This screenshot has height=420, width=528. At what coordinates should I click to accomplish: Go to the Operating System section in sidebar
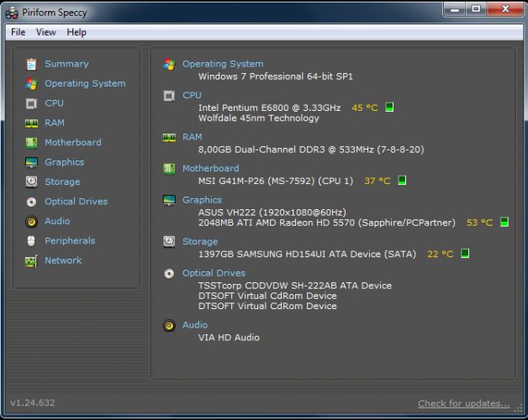85,83
